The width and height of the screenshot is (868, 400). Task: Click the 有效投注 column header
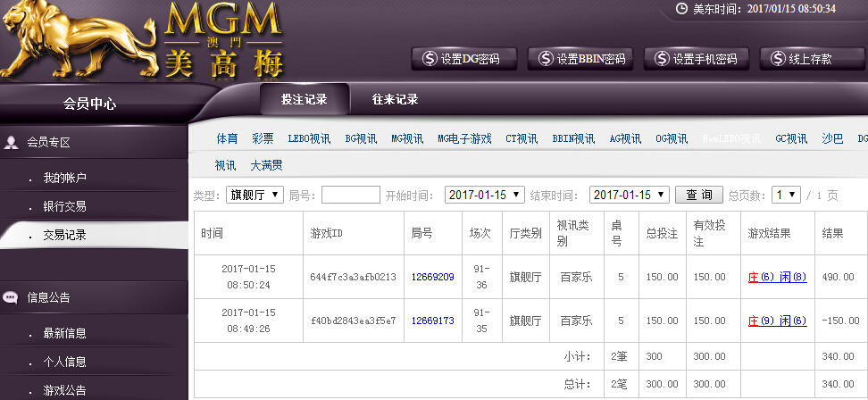710,233
